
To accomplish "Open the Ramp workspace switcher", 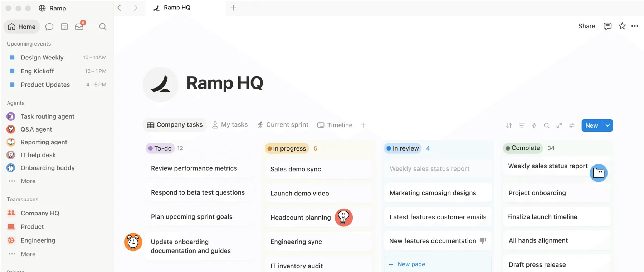I will [x=52, y=8].
